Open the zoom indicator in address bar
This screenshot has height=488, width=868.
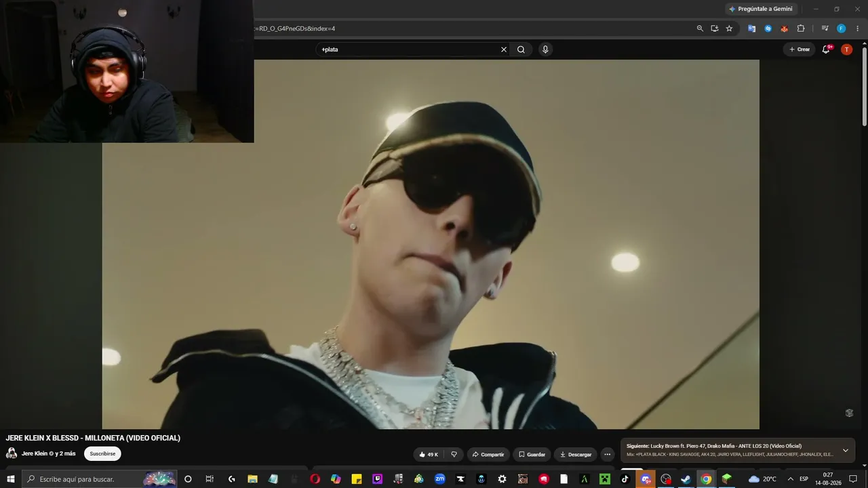point(700,28)
